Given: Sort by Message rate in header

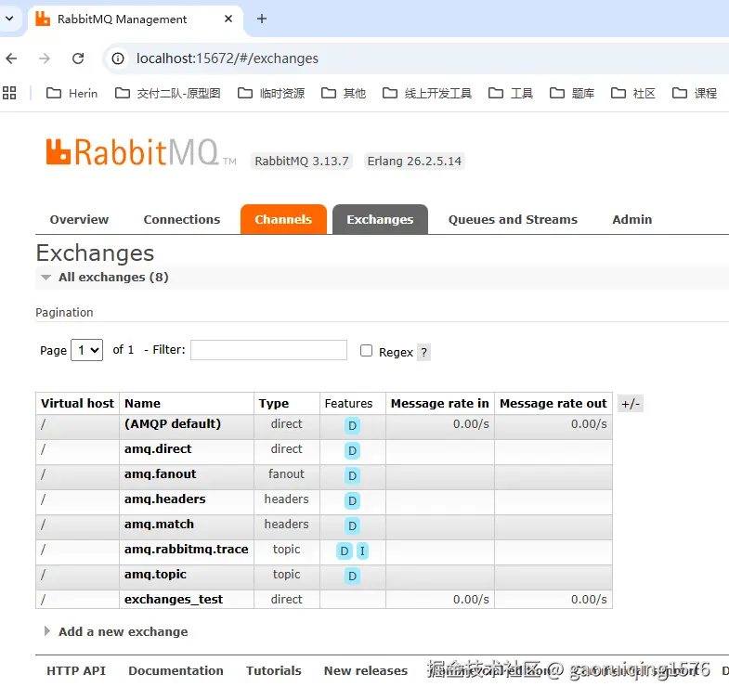Looking at the screenshot, I should [x=440, y=404].
